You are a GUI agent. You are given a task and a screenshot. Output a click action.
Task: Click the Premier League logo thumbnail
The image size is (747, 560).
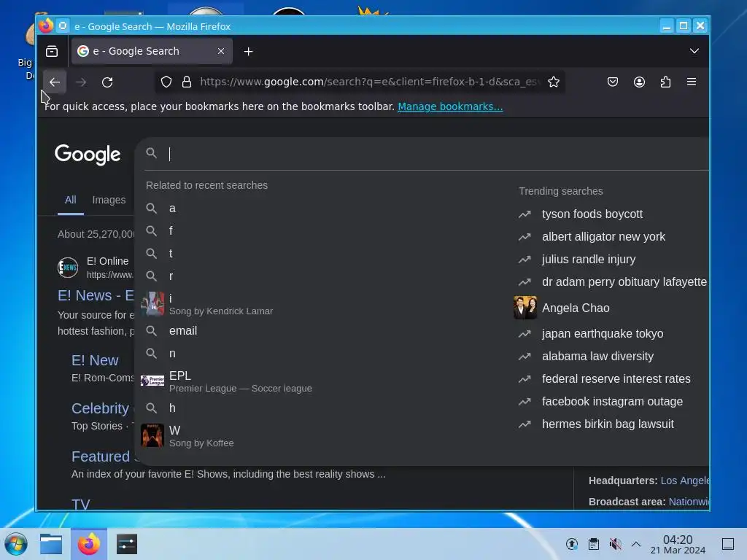point(152,381)
